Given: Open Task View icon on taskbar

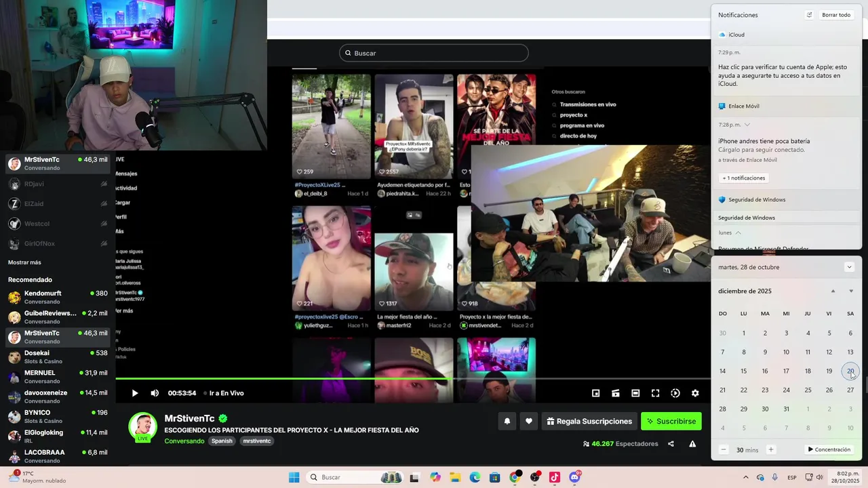Looking at the screenshot, I should pos(415,477).
